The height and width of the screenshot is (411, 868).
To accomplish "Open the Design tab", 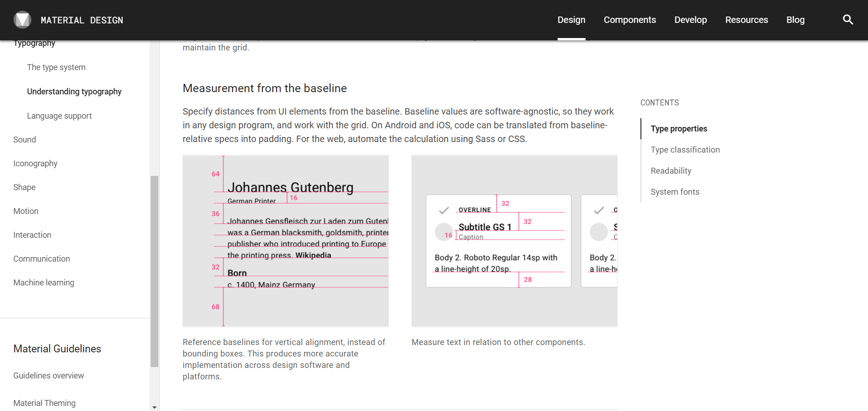I will [x=571, y=20].
